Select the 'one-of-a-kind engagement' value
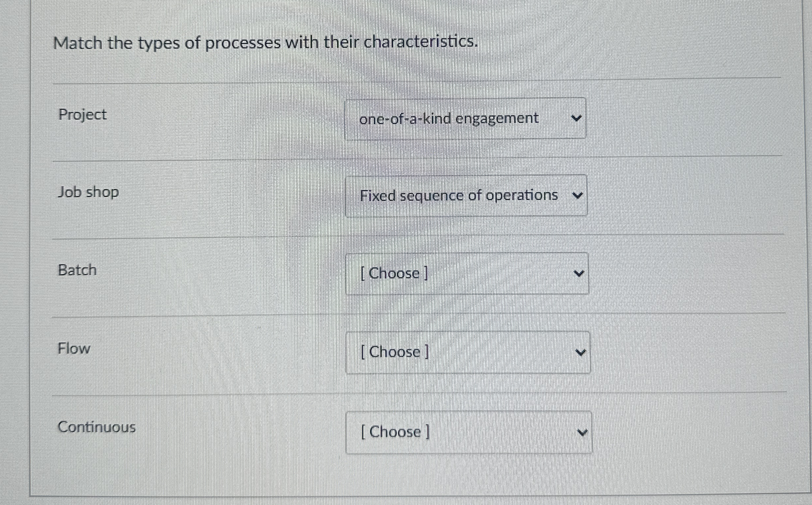This screenshot has height=505, width=812. (x=449, y=118)
